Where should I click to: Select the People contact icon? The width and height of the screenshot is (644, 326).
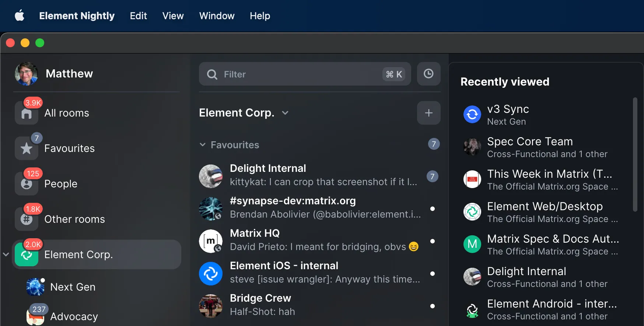pos(27,184)
